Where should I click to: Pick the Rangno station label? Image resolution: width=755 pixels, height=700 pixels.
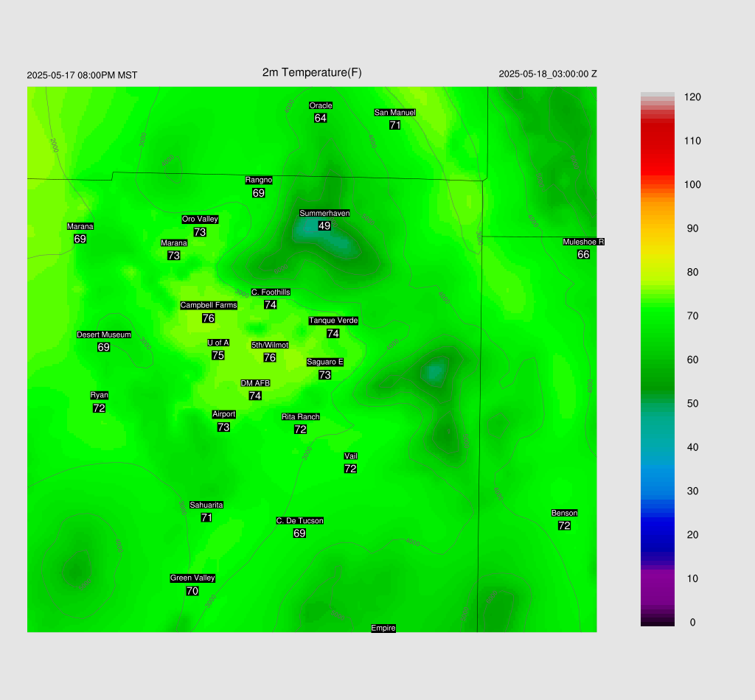tap(259, 180)
